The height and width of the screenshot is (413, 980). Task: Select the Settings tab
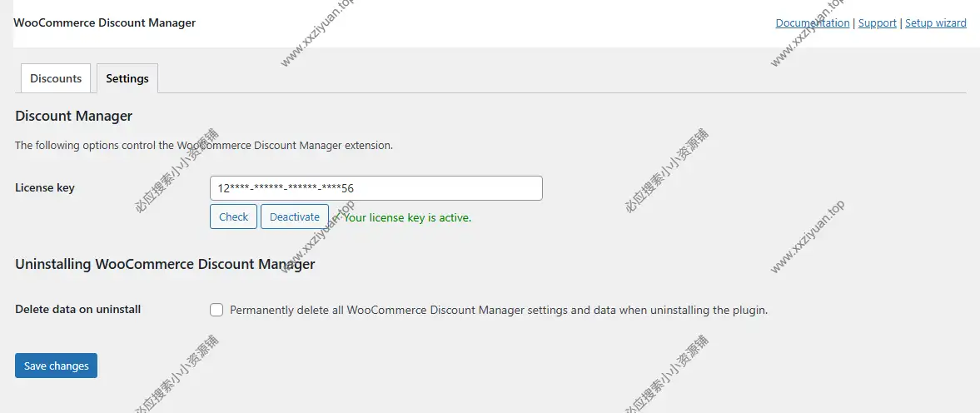tap(127, 78)
